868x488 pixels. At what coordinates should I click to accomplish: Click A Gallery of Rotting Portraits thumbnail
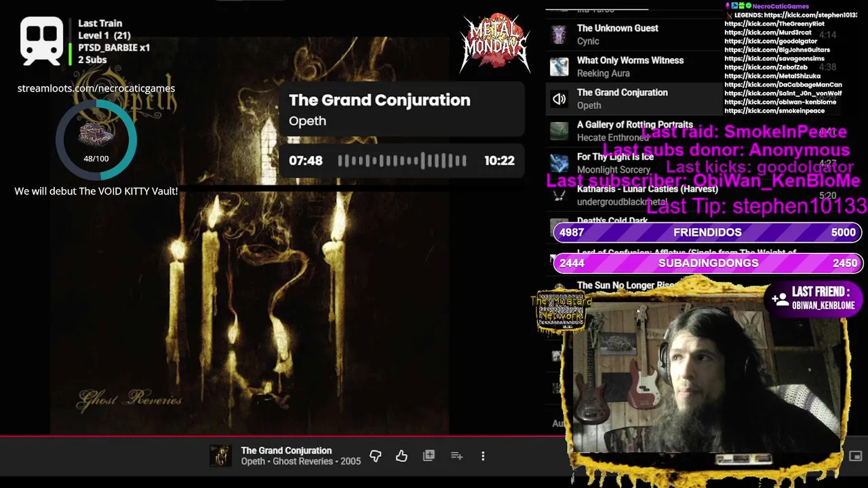(x=559, y=131)
